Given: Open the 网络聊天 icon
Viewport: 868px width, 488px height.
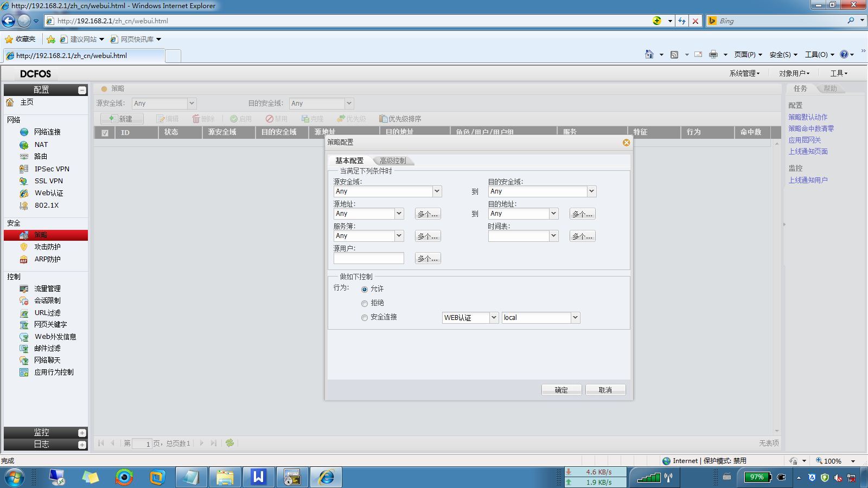Looking at the screenshot, I should [x=24, y=360].
